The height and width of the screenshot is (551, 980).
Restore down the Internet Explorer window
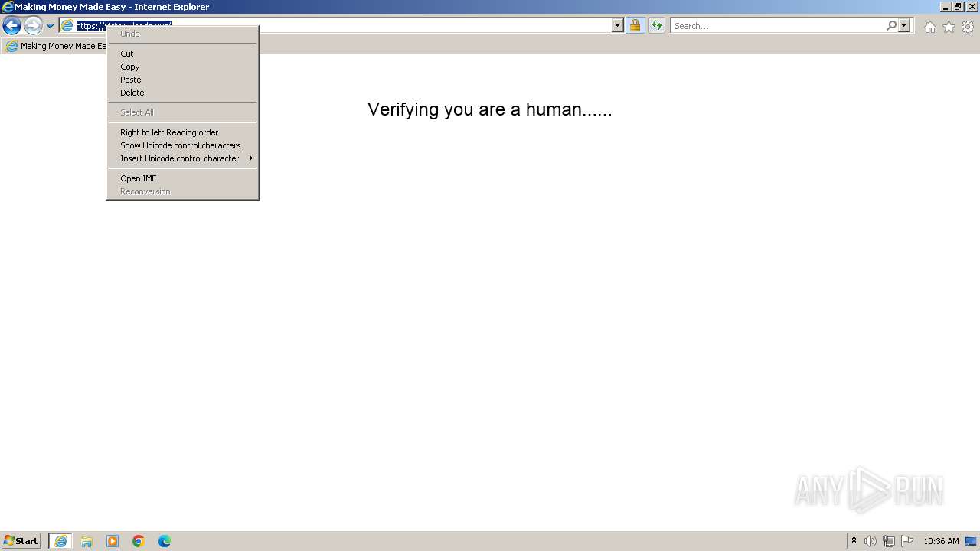pyautogui.click(x=959, y=7)
